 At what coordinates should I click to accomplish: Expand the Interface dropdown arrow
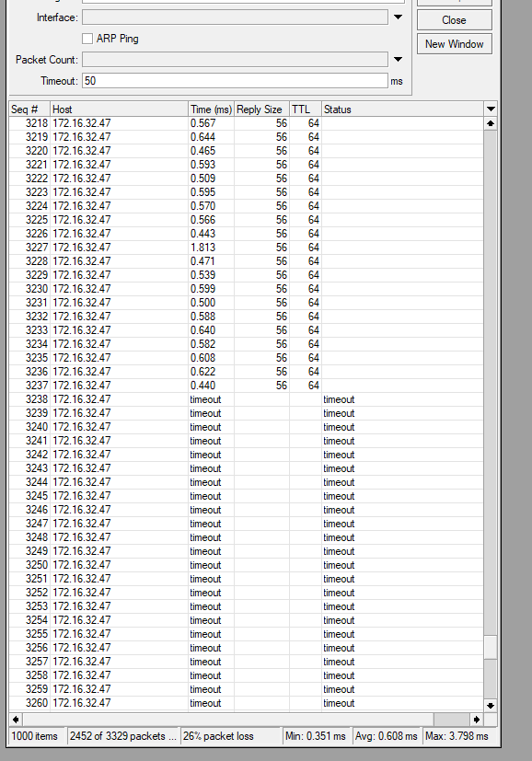398,17
